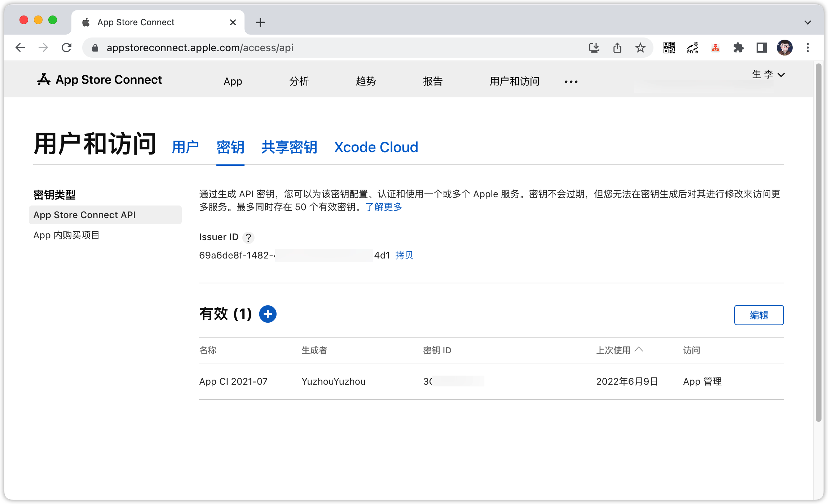Screen dimensions: 828x504
Task: Click the YuzhouYuzhou generator cell
Action: pyautogui.click(x=334, y=381)
